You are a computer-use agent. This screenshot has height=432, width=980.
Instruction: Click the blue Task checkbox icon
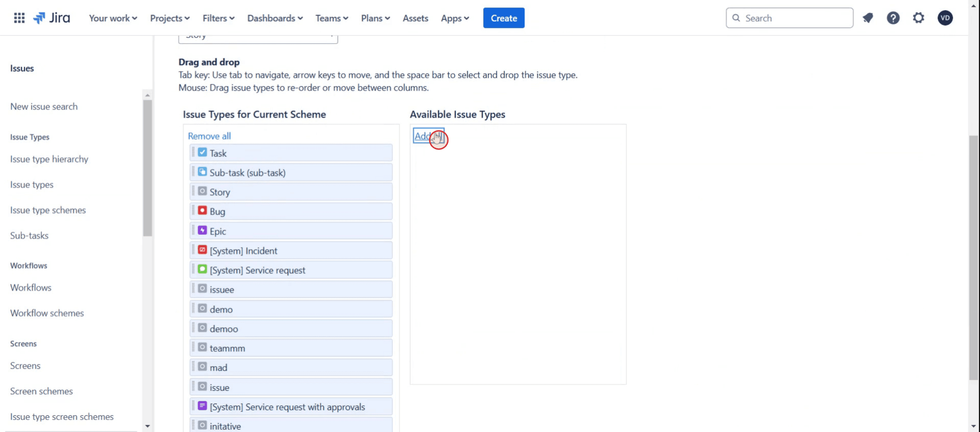(x=202, y=153)
